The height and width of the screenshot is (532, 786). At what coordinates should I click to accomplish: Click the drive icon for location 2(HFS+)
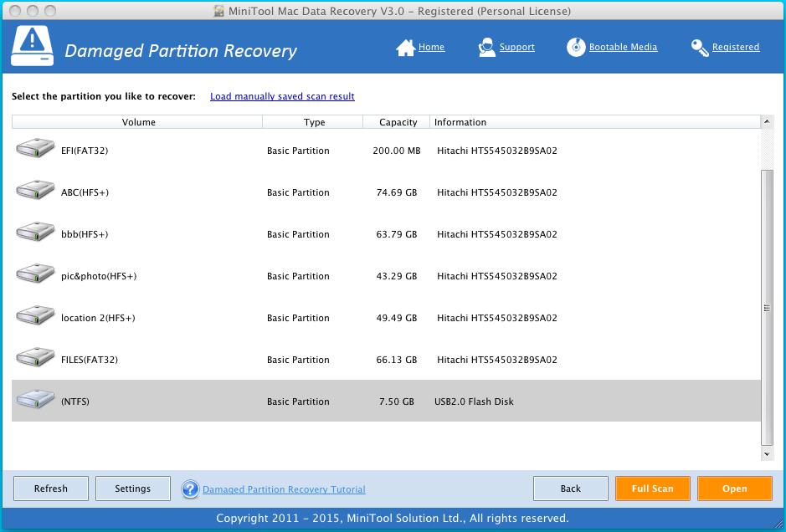pyautogui.click(x=34, y=315)
